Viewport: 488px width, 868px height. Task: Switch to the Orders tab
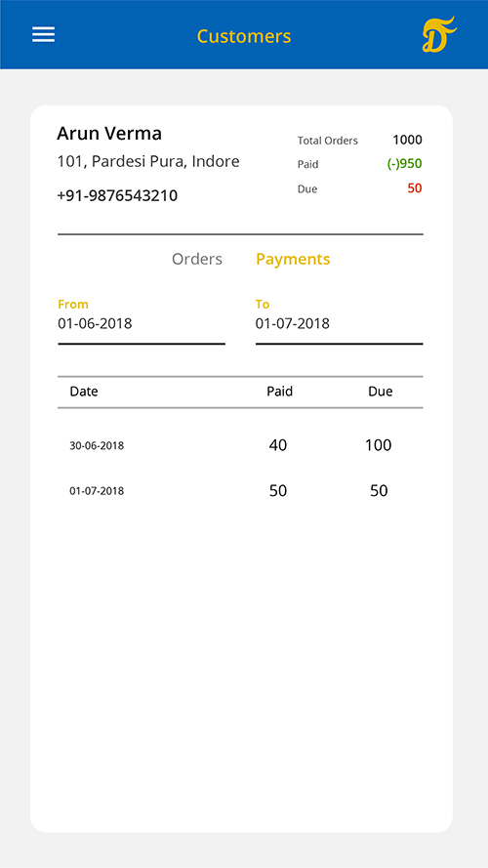[x=197, y=259]
